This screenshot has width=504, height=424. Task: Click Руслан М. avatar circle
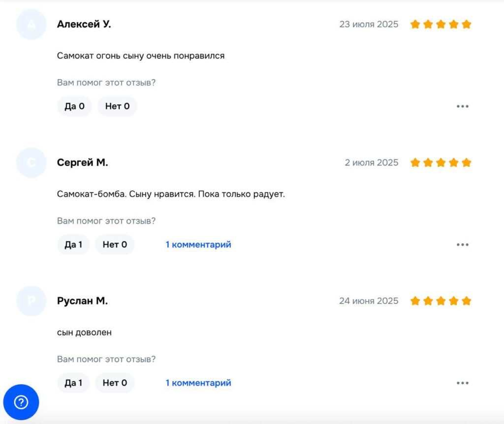click(x=31, y=301)
